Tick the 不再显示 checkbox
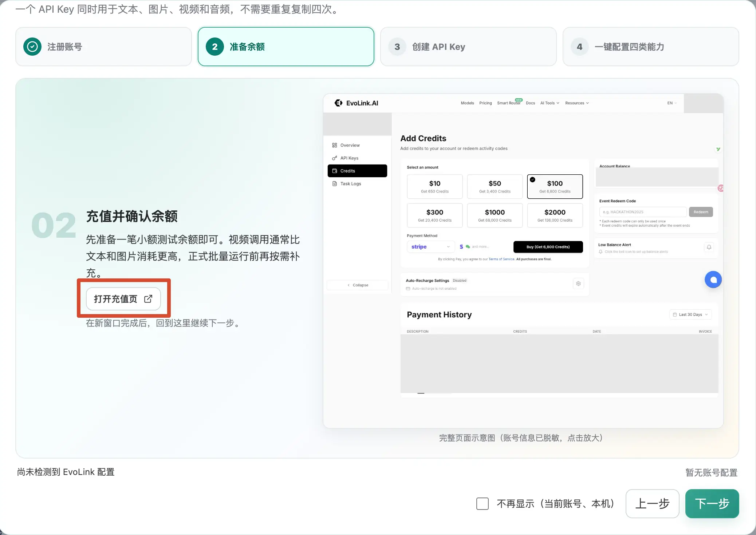The height and width of the screenshot is (535, 756). [x=483, y=504]
